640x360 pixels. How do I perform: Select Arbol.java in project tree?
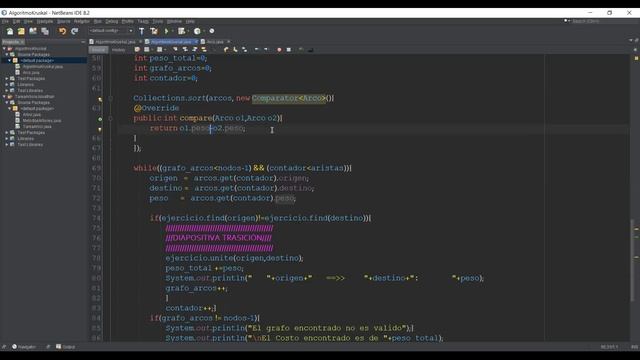click(x=32, y=115)
